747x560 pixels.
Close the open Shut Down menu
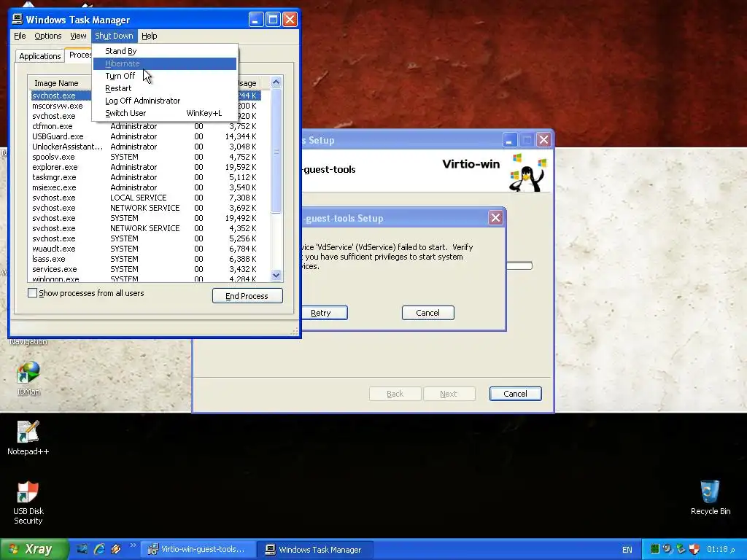tap(114, 36)
